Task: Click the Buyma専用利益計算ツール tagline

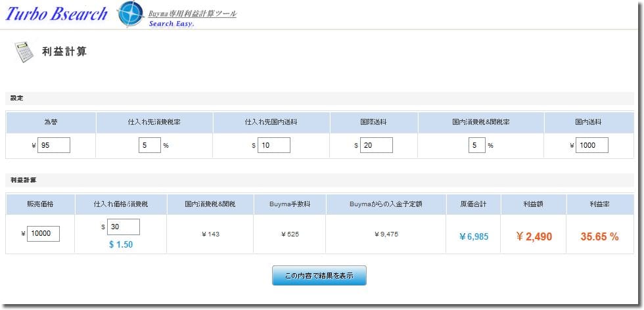Action: (x=193, y=14)
